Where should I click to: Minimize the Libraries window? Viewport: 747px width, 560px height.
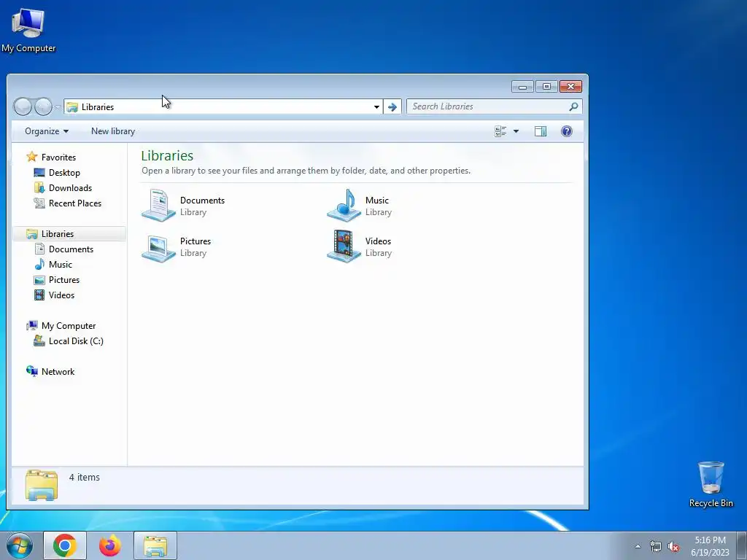pyautogui.click(x=522, y=87)
